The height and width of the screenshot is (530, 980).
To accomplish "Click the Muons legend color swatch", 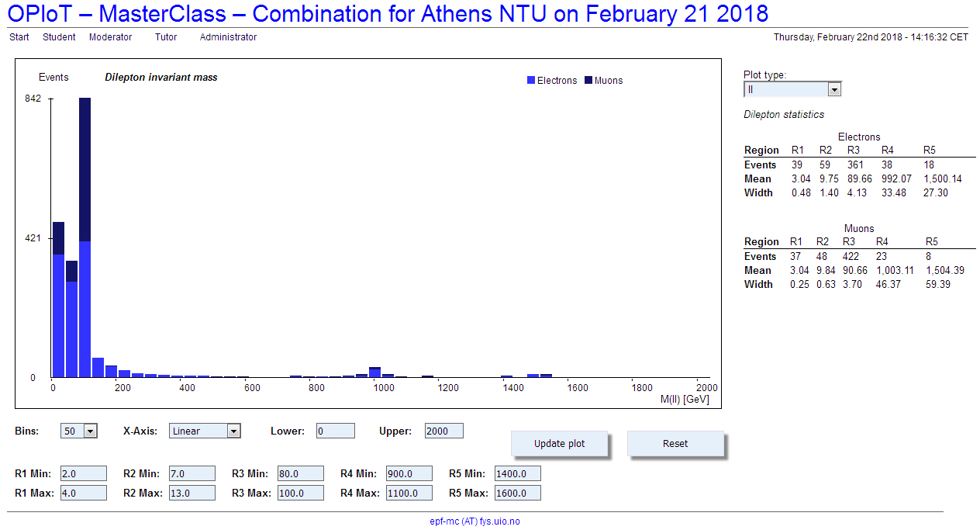I will coord(588,81).
